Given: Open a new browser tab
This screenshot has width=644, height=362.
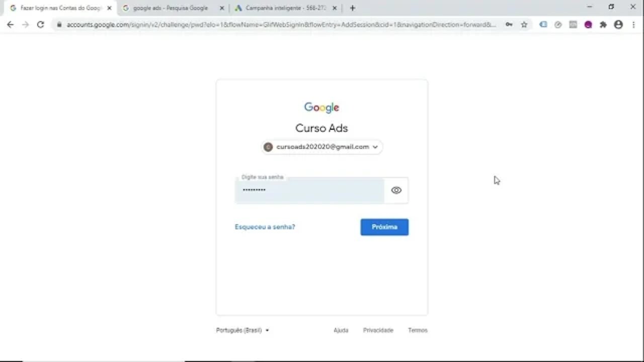Looking at the screenshot, I should point(352,8).
